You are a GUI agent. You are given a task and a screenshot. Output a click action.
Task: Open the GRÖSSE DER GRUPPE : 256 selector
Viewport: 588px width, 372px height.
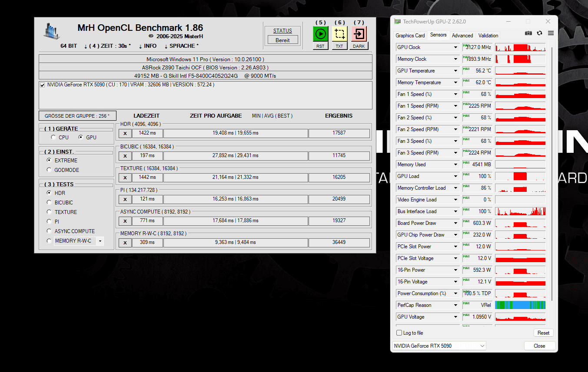tap(77, 116)
